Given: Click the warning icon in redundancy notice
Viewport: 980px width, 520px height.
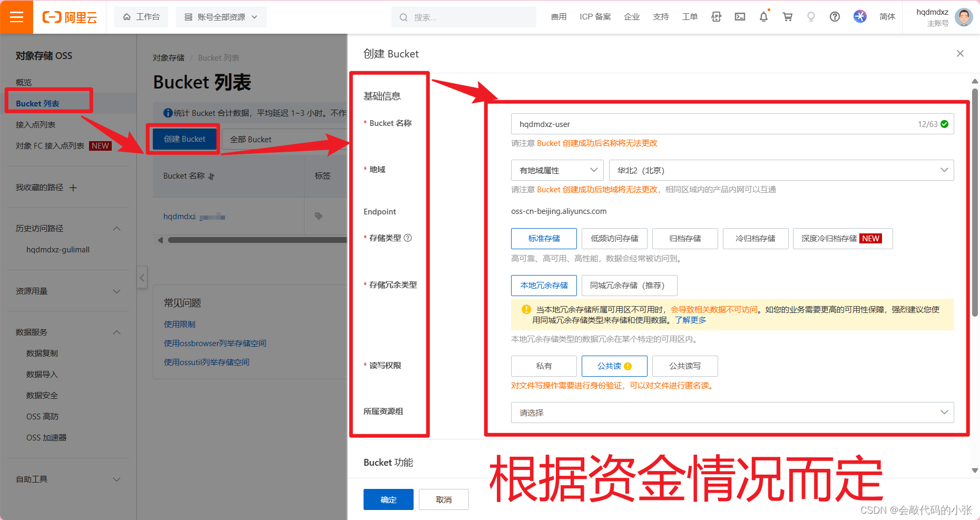Looking at the screenshot, I should pyautogui.click(x=526, y=309).
